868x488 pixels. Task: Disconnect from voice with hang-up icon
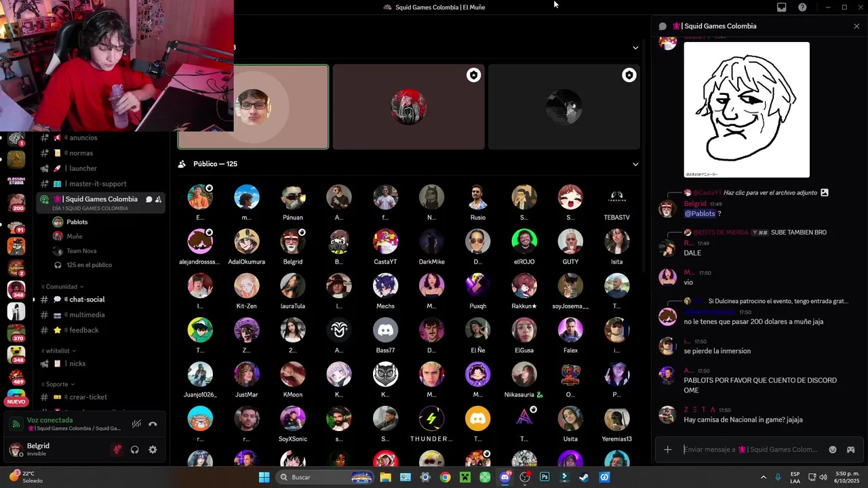click(153, 424)
